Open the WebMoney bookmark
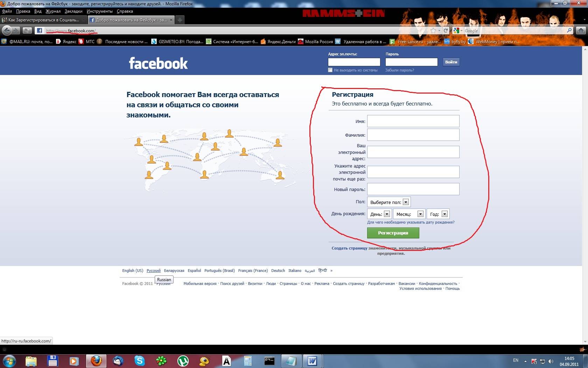The image size is (588, 368). click(x=494, y=41)
